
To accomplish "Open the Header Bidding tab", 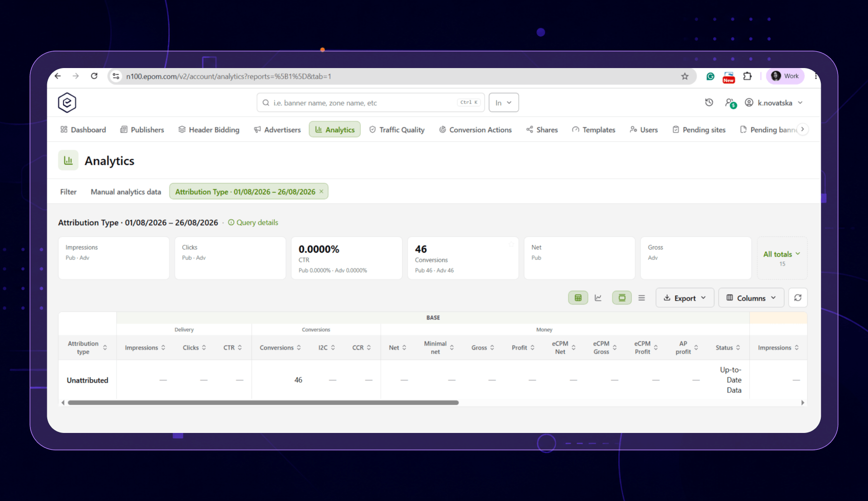I will (209, 130).
